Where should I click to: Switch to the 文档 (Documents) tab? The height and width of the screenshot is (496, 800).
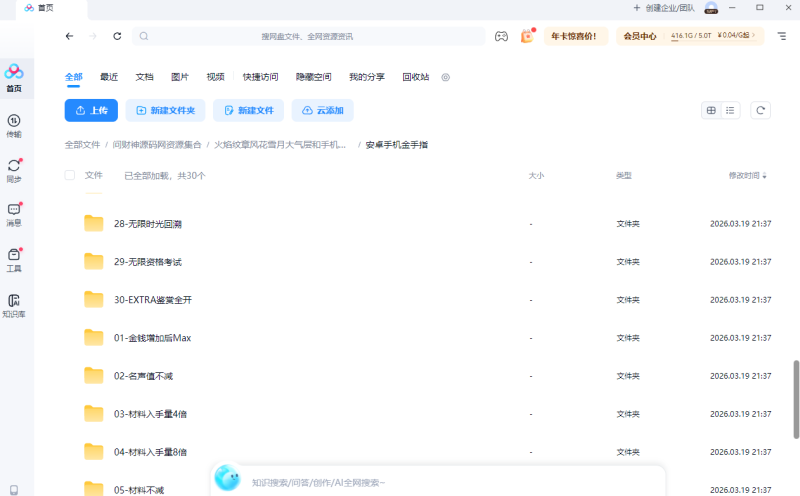point(144,76)
